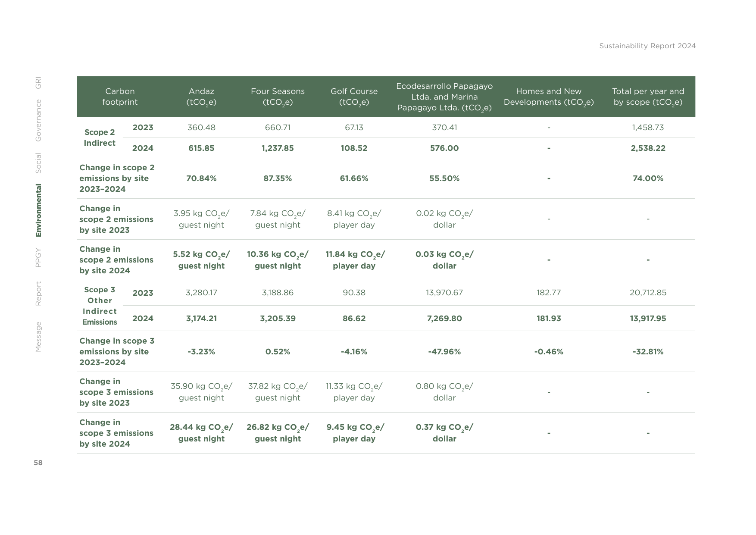Click the 10.36 kg CO2e/guest night cell

pyautogui.click(x=278, y=260)
